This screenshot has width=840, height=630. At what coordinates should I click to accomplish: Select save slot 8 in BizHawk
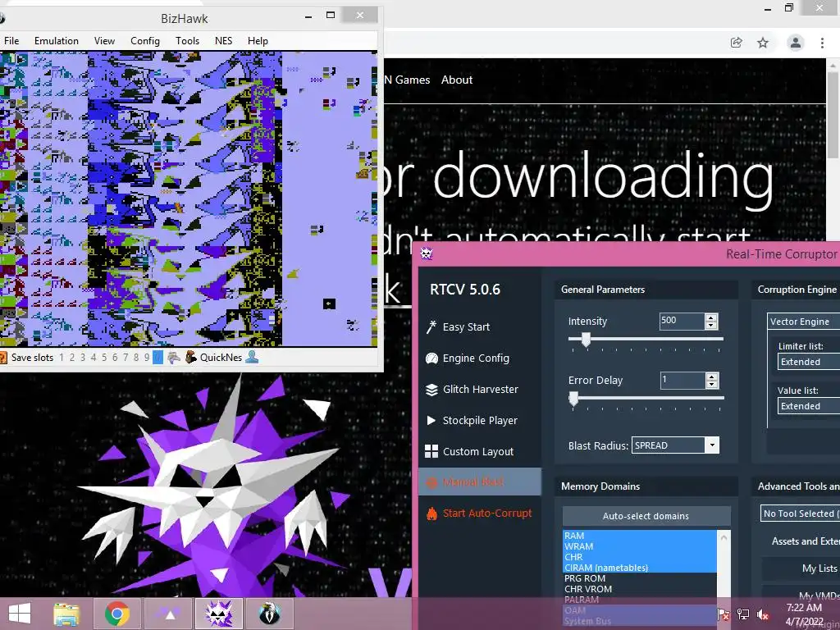(x=136, y=358)
